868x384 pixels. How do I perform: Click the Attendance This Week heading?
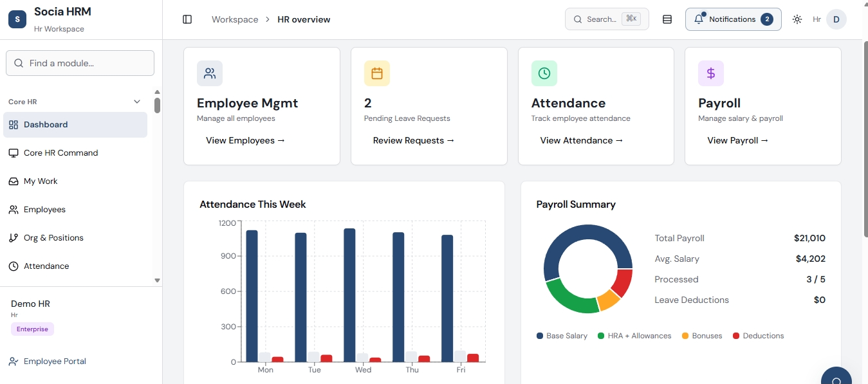click(253, 205)
